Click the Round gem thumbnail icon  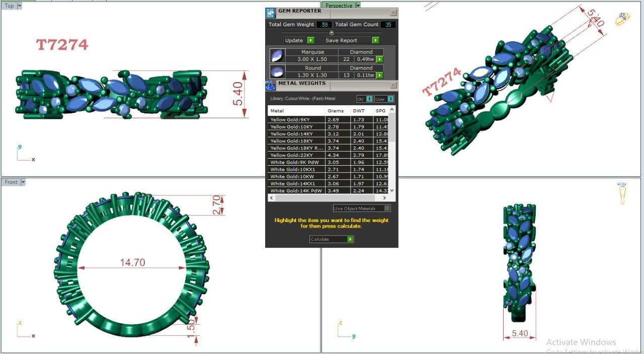[277, 72]
